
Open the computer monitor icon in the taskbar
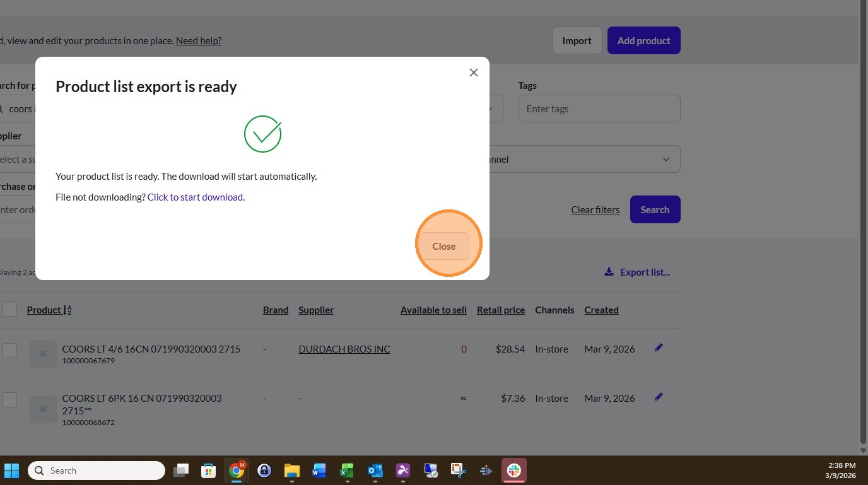coord(431,470)
